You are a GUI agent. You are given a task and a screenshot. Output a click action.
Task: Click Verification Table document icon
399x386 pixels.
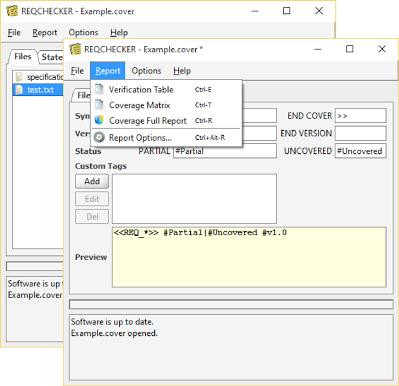(x=99, y=89)
